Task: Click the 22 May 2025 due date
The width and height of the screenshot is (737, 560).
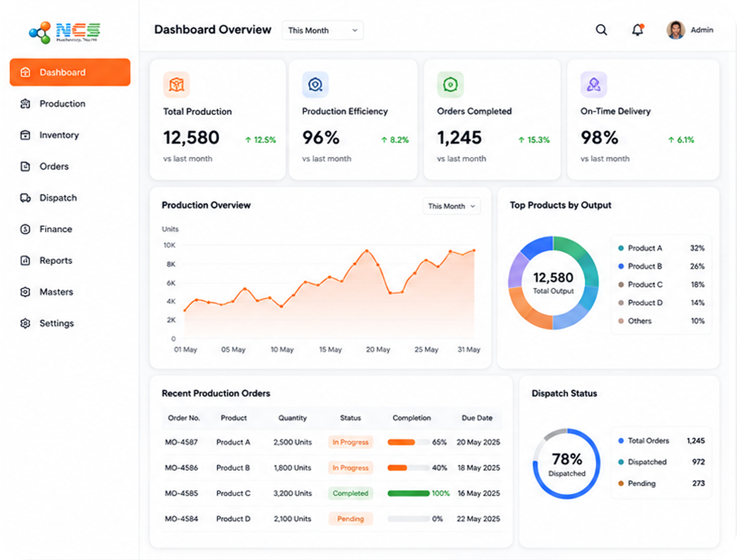Action: [x=478, y=519]
